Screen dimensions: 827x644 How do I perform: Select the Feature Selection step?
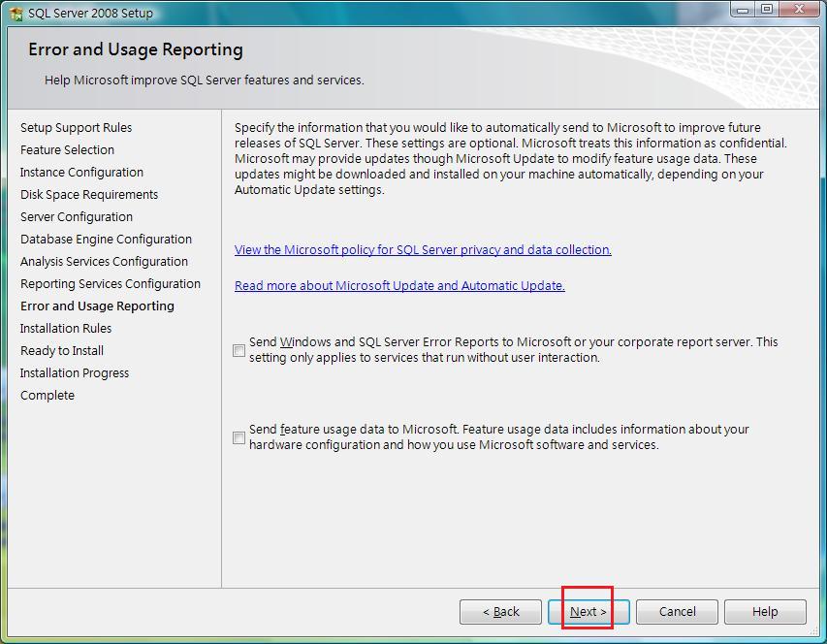click(x=67, y=149)
